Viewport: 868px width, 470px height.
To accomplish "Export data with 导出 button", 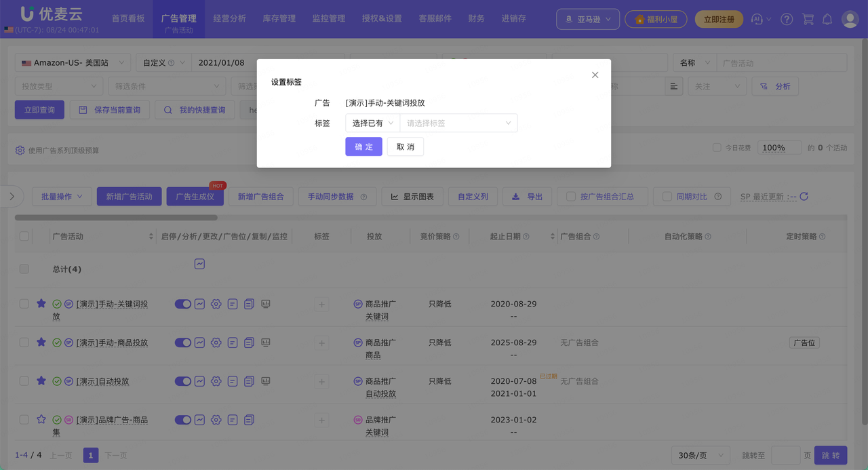I will point(527,197).
